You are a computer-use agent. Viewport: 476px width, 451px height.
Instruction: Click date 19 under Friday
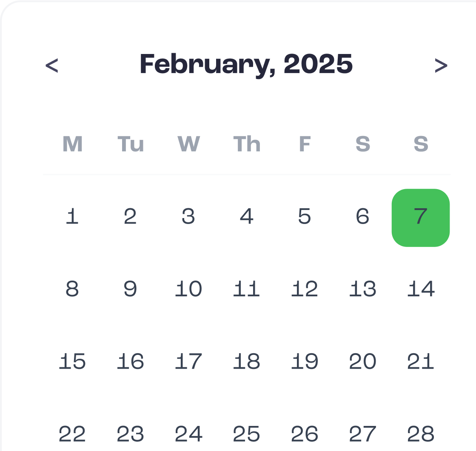[x=305, y=362]
